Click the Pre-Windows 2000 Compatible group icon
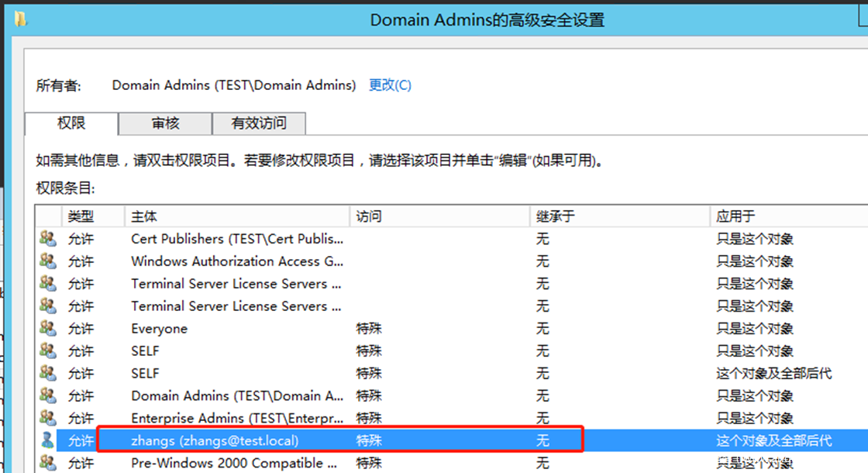This screenshot has width=868, height=473. click(x=48, y=463)
